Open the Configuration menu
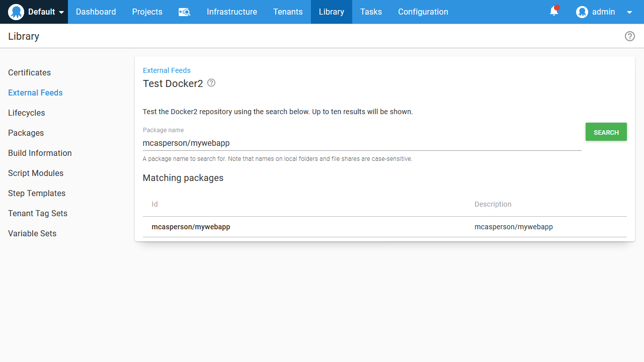This screenshot has width=644, height=362. (x=423, y=12)
